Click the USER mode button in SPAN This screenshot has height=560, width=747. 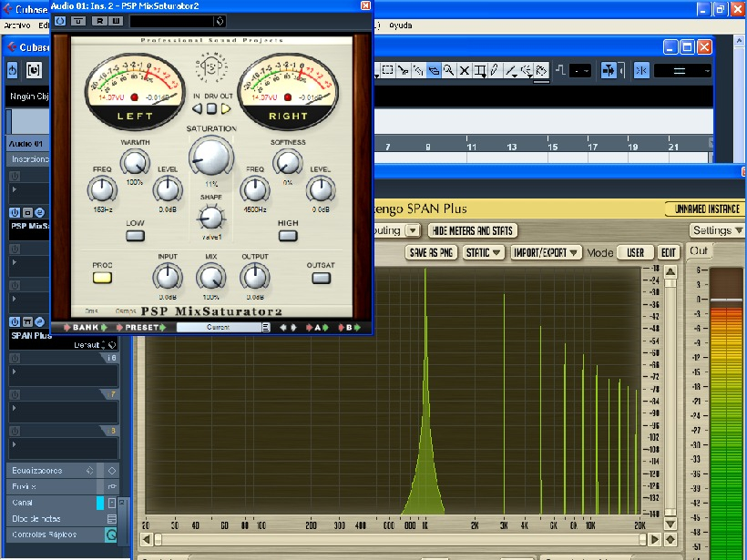click(x=636, y=252)
